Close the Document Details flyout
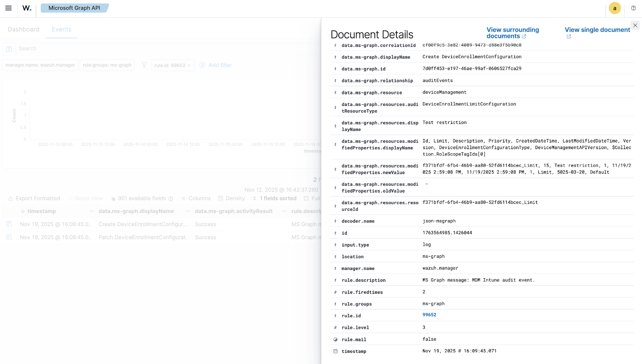Viewport: 642px width, 364px height. point(635,26)
